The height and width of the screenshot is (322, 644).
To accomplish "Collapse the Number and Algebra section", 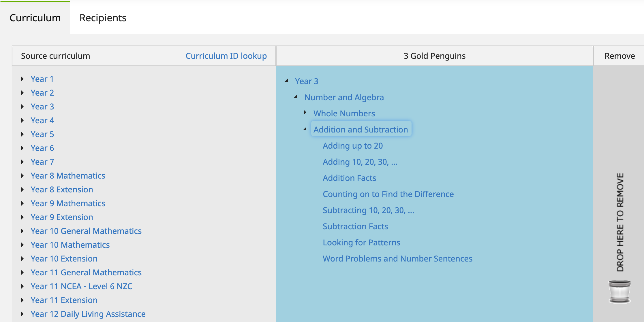I will [296, 97].
